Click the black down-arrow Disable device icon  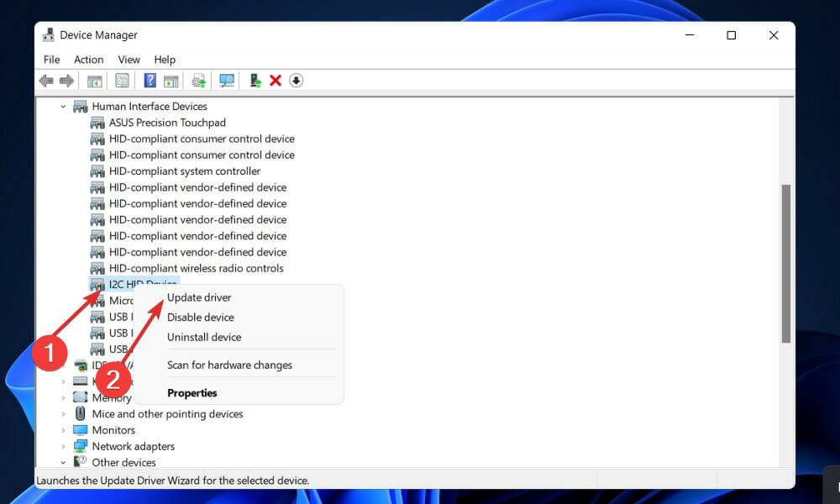coord(296,81)
